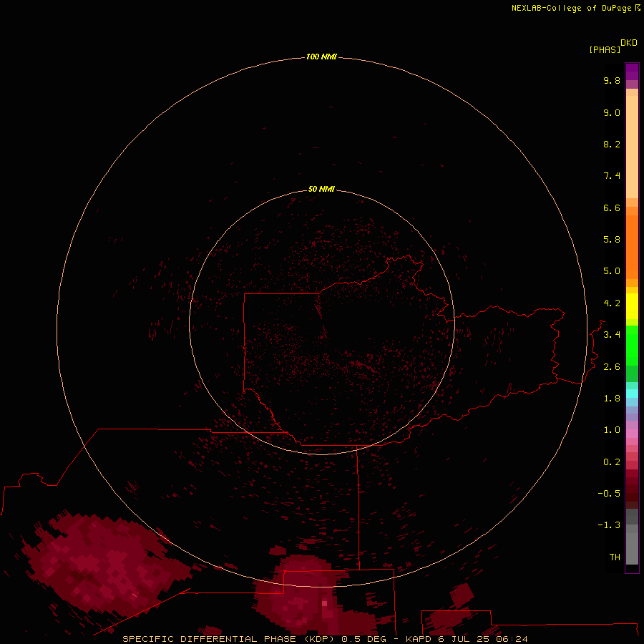Pick the peach segment of the color bar
This screenshot has height=644, width=644.
(x=632, y=147)
